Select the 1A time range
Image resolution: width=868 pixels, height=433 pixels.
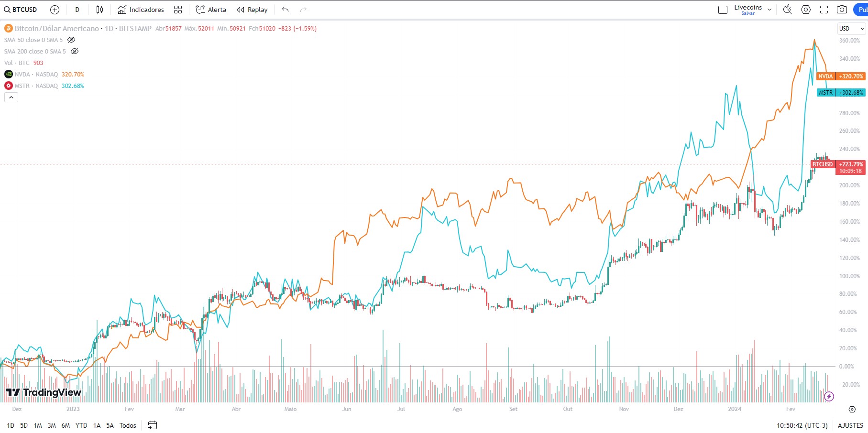(97, 425)
